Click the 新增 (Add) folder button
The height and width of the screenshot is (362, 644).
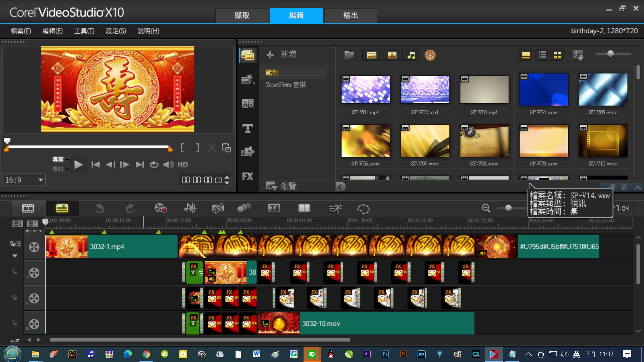click(x=281, y=54)
